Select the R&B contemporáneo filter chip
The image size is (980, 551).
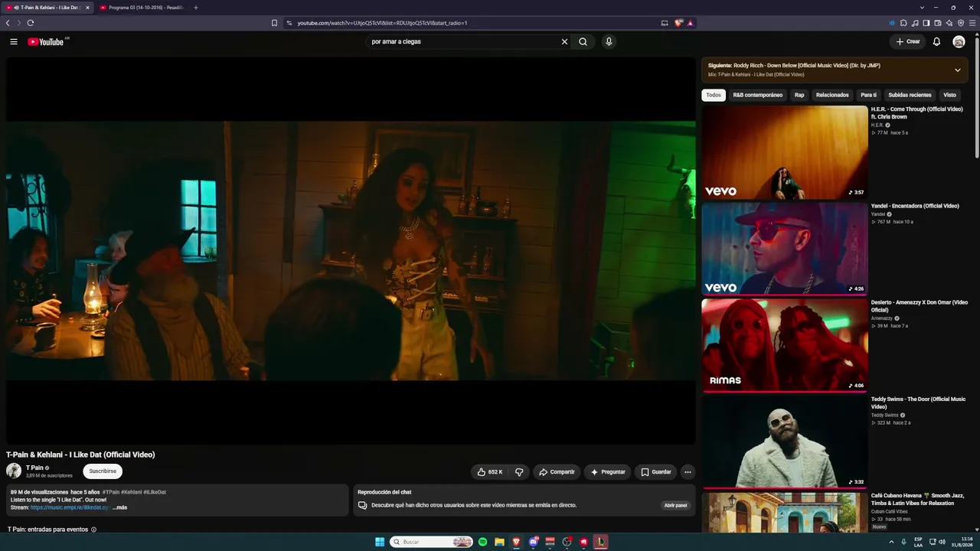click(x=758, y=95)
